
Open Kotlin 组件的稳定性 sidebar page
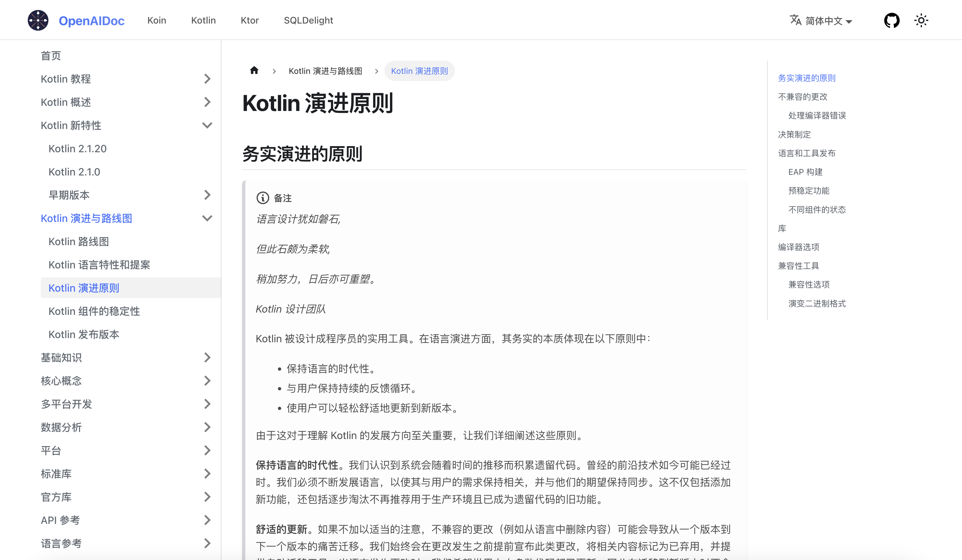click(x=94, y=311)
